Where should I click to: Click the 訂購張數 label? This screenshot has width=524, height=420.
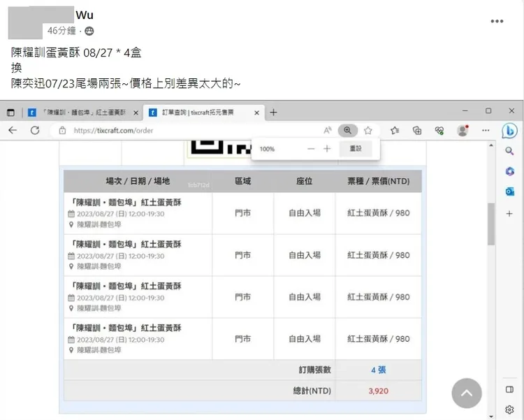pos(315,370)
